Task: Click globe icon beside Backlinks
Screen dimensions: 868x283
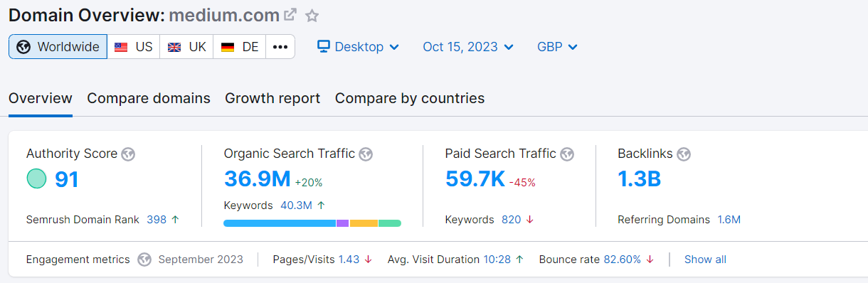Action: pyautogui.click(x=684, y=154)
